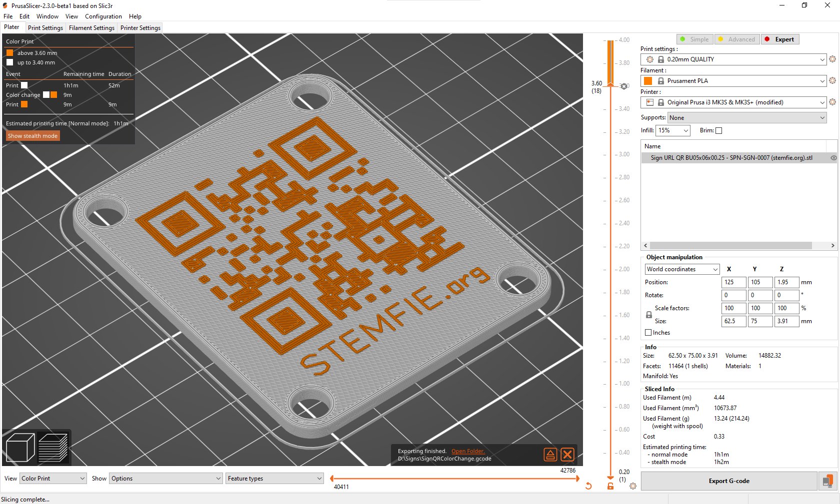Open the View Color Print dropdown

click(53, 479)
